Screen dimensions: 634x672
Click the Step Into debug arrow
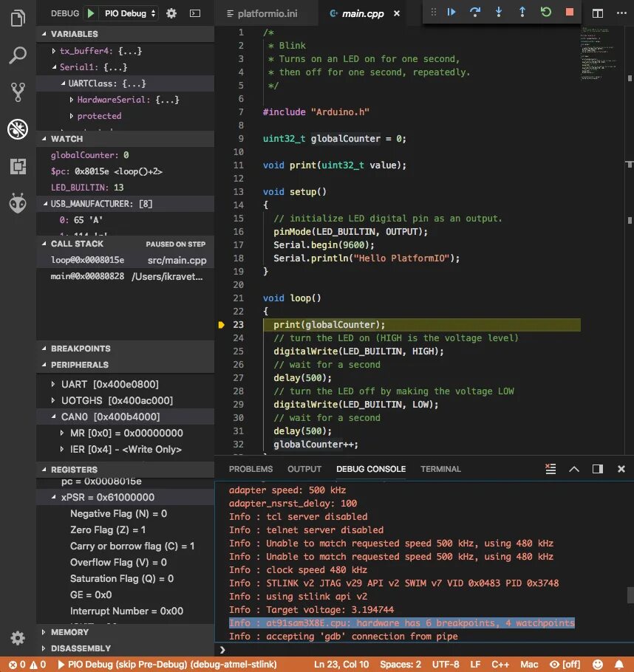pos(499,12)
